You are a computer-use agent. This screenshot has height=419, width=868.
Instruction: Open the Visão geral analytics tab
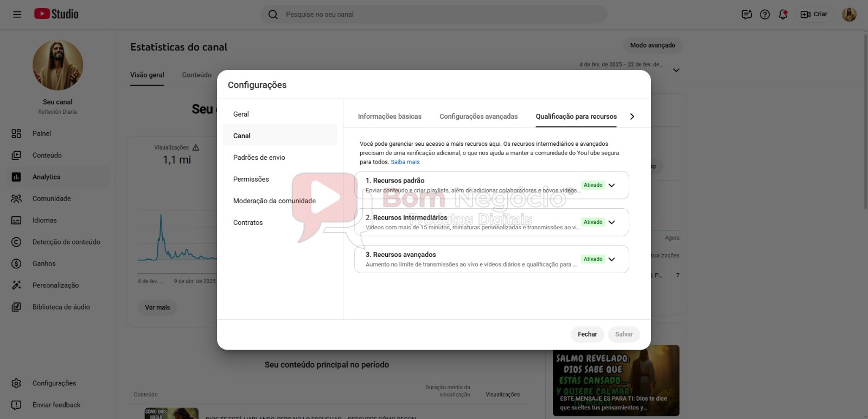tap(147, 75)
